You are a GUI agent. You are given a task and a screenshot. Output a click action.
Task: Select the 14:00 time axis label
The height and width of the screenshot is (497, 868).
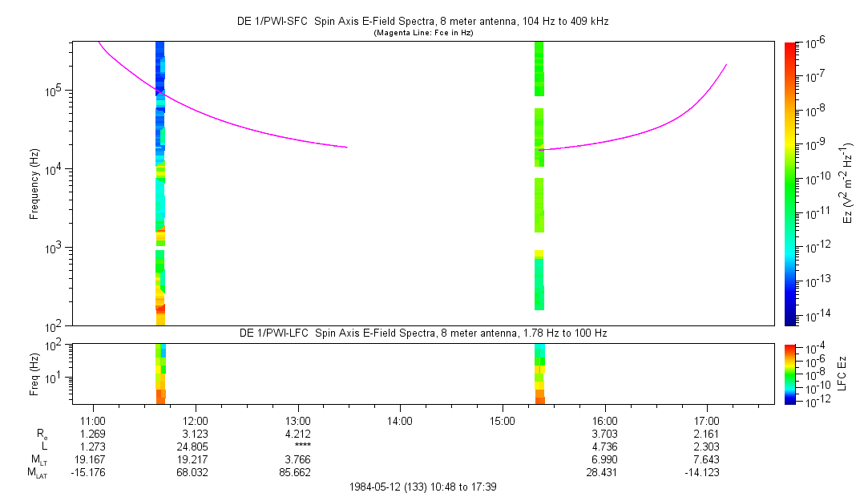pyautogui.click(x=400, y=421)
